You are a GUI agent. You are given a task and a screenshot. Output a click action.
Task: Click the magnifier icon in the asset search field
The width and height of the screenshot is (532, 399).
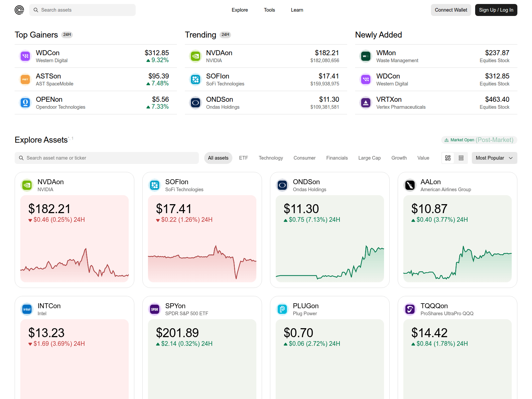click(x=21, y=158)
